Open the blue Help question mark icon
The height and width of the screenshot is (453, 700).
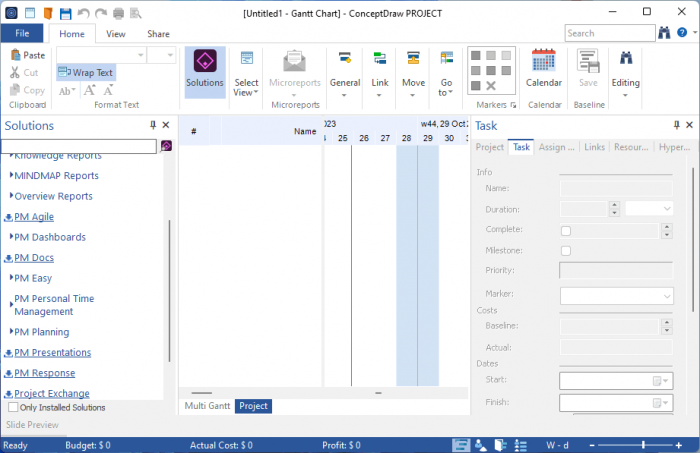coord(682,32)
